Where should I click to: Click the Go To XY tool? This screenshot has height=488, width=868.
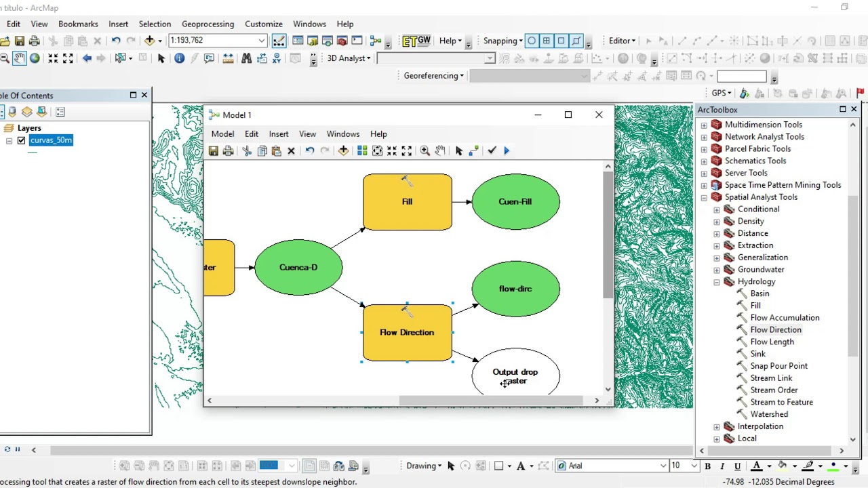[x=277, y=58]
